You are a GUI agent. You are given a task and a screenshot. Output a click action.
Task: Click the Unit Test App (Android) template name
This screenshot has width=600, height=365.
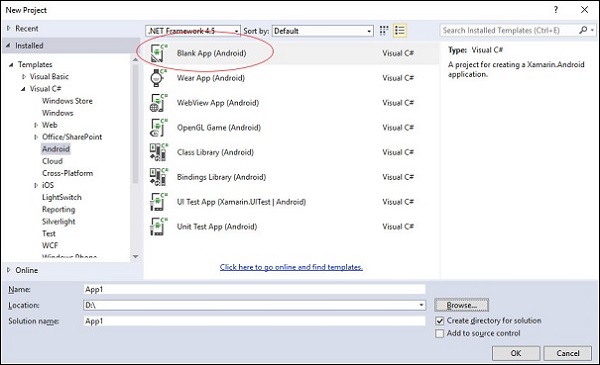click(x=217, y=226)
